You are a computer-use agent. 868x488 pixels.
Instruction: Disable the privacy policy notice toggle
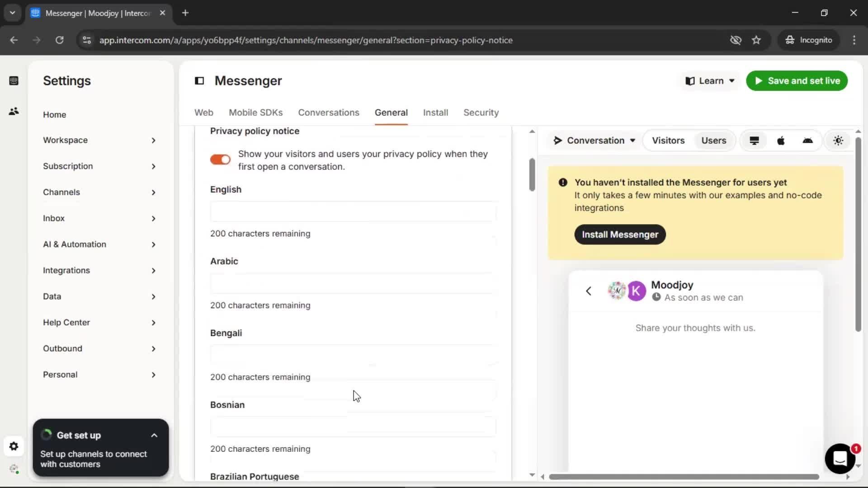coord(220,160)
